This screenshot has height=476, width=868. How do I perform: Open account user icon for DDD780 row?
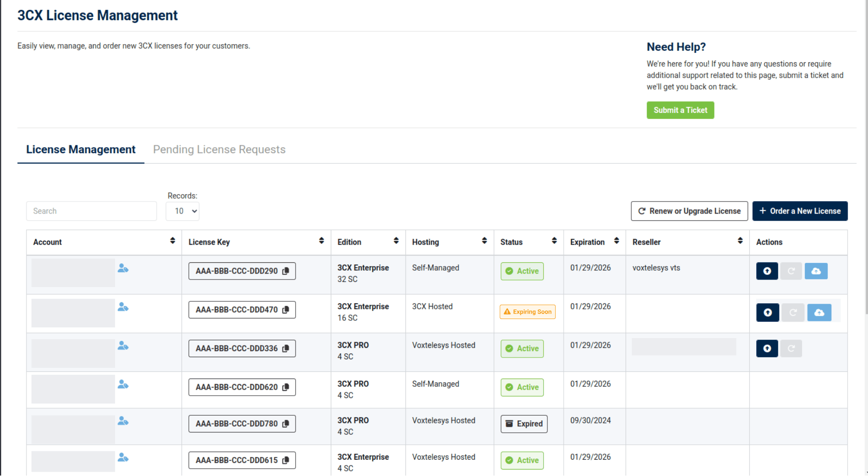[123, 421]
